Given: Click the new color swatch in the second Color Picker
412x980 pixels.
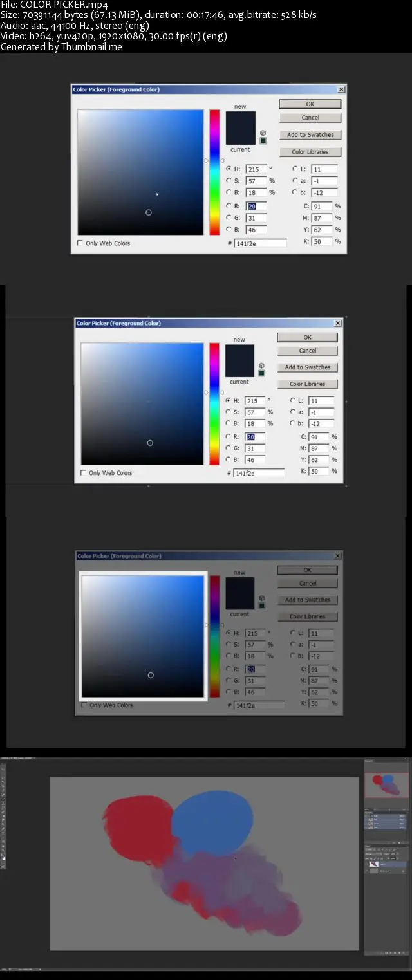Looking at the screenshot, I should pos(239,351).
